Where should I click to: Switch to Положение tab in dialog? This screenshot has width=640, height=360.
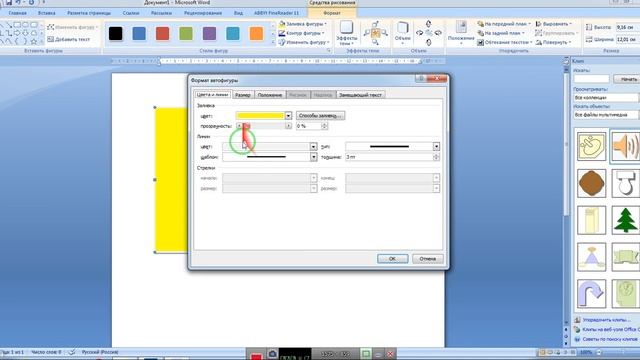pyautogui.click(x=270, y=95)
